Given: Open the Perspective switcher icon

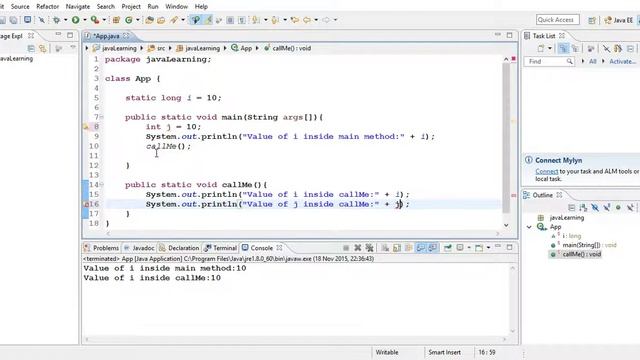Looking at the screenshot, I should (592, 20).
